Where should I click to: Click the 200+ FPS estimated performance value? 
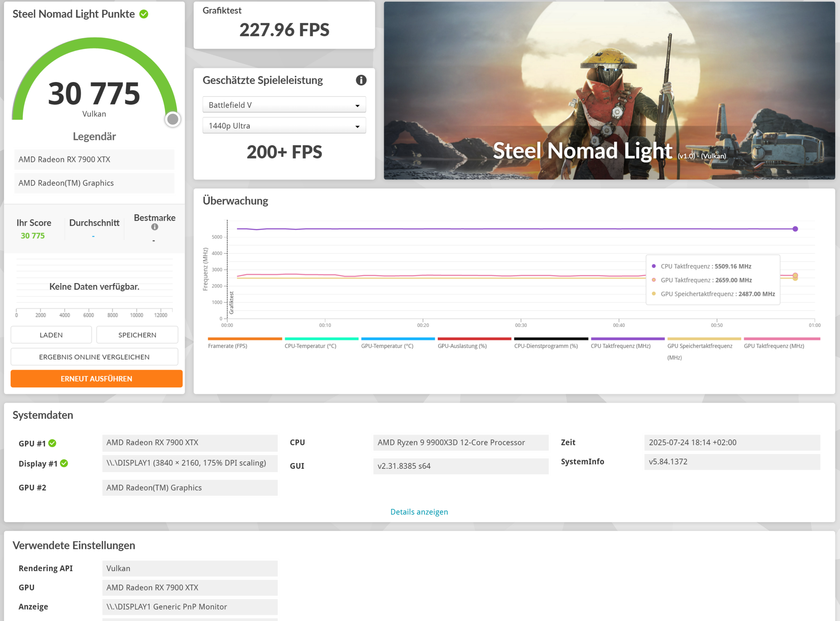point(285,152)
